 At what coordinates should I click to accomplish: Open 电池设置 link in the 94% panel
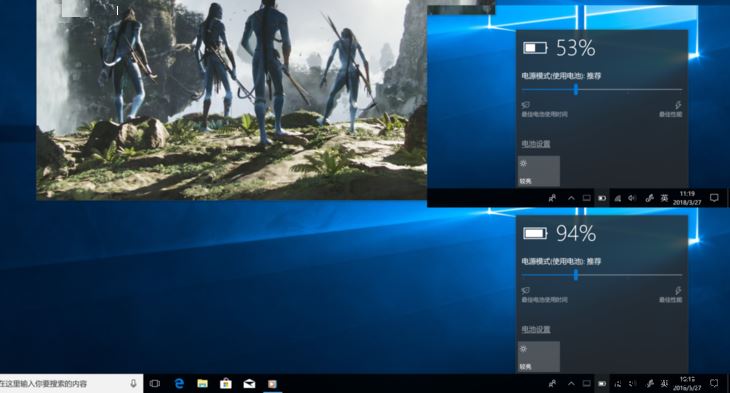coord(535,330)
